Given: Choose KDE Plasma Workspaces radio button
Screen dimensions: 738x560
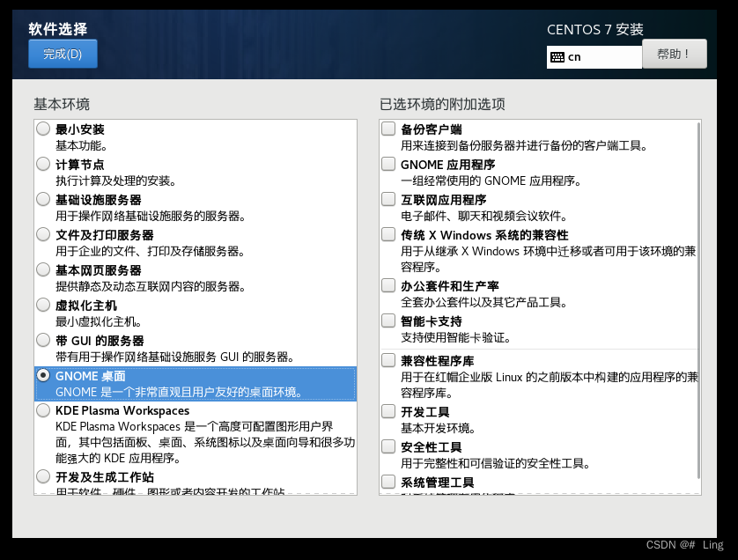Looking at the screenshot, I should [43, 410].
